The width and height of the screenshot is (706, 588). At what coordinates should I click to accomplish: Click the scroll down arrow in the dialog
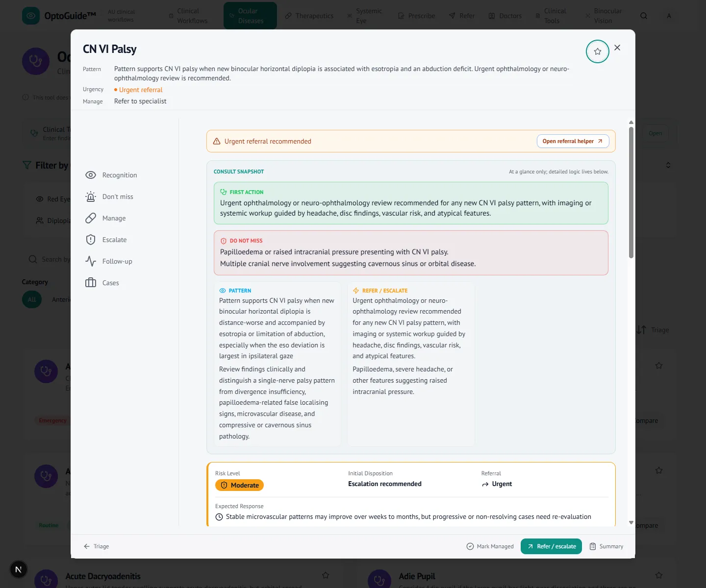tap(631, 523)
